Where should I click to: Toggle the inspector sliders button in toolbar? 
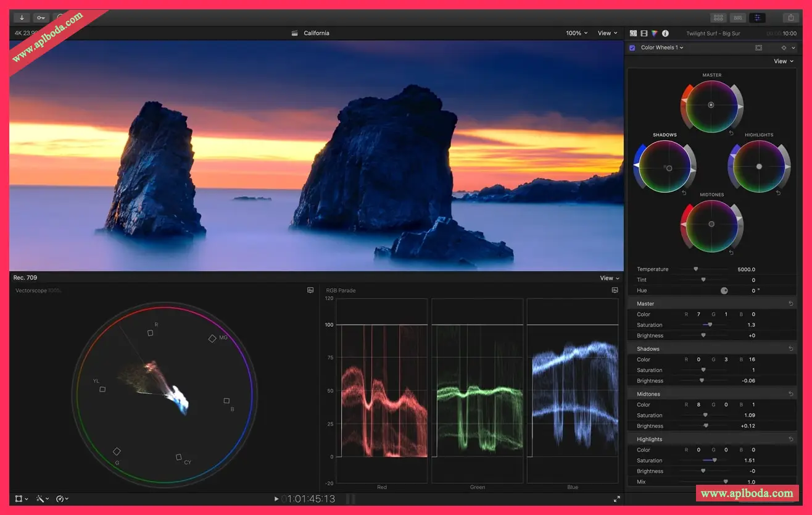point(758,18)
